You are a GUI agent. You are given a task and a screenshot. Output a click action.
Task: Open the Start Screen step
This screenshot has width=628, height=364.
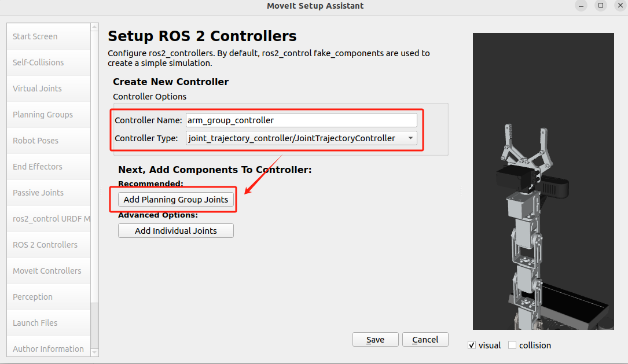coord(49,36)
